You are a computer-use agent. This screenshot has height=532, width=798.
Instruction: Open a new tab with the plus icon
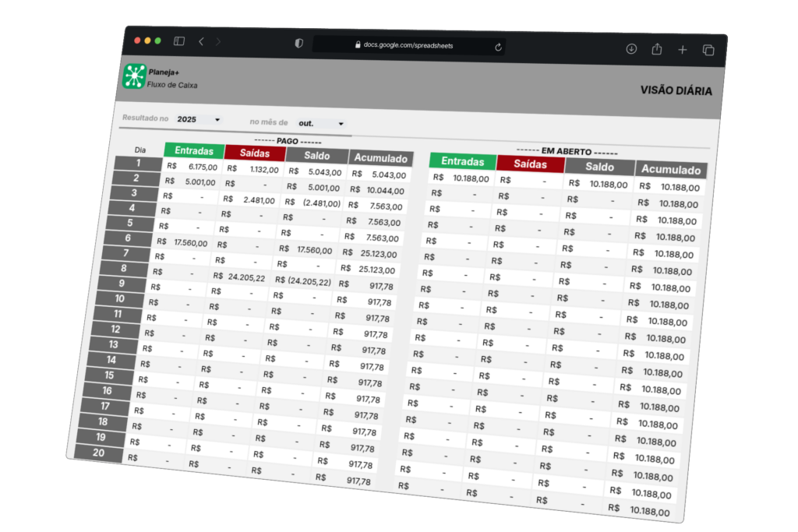click(x=683, y=50)
